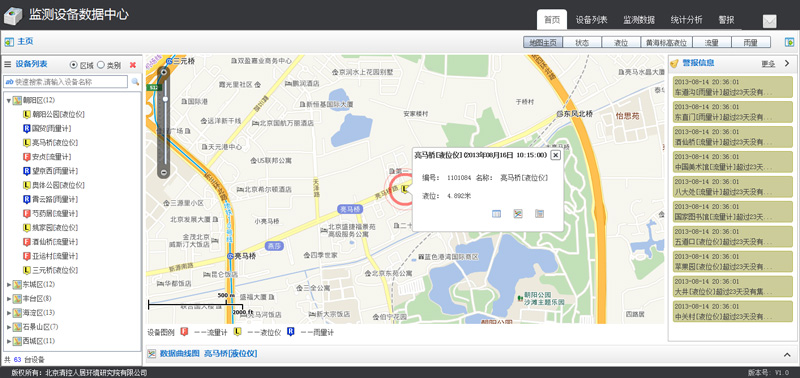Image resolution: width=800 pixels, height=378 pixels.
Task: Click the export icon at top right
Action: coord(790,42)
